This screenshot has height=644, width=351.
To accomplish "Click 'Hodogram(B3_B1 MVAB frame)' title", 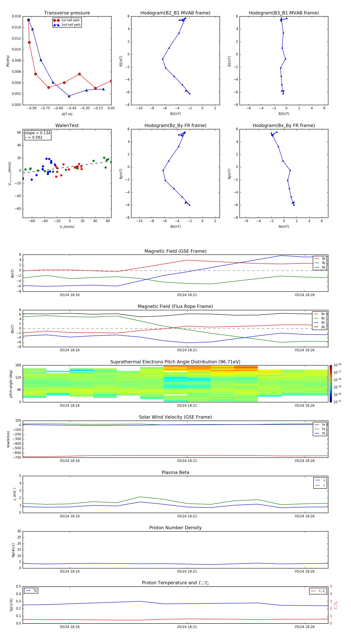I will click(x=284, y=13).
